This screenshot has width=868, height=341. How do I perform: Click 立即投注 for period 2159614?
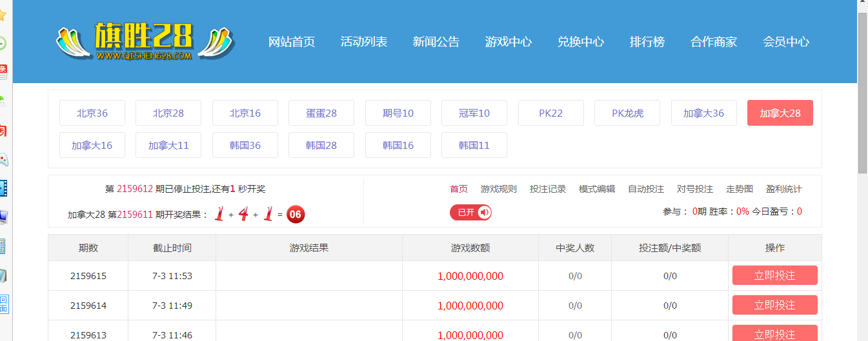click(775, 305)
